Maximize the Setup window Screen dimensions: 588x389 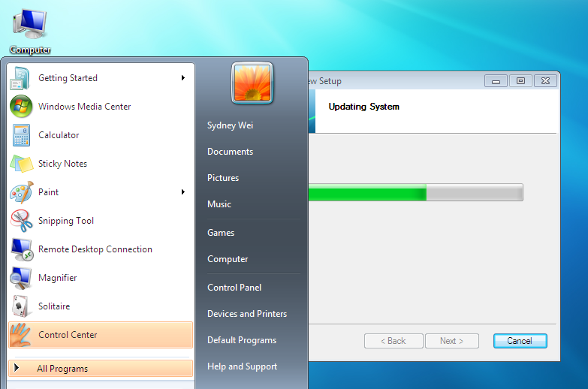pyautogui.click(x=520, y=80)
